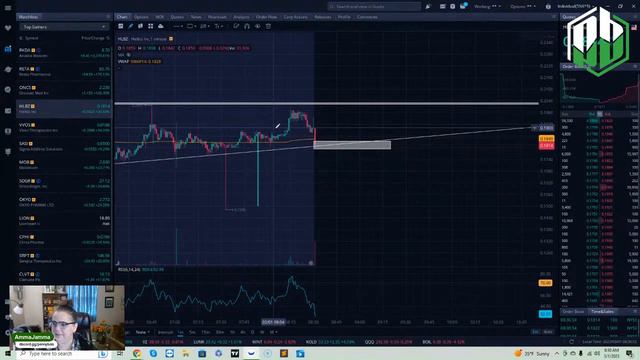This screenshot has height=360, width=640.
Task: Open the notification center icon
Action: [629, 353]
